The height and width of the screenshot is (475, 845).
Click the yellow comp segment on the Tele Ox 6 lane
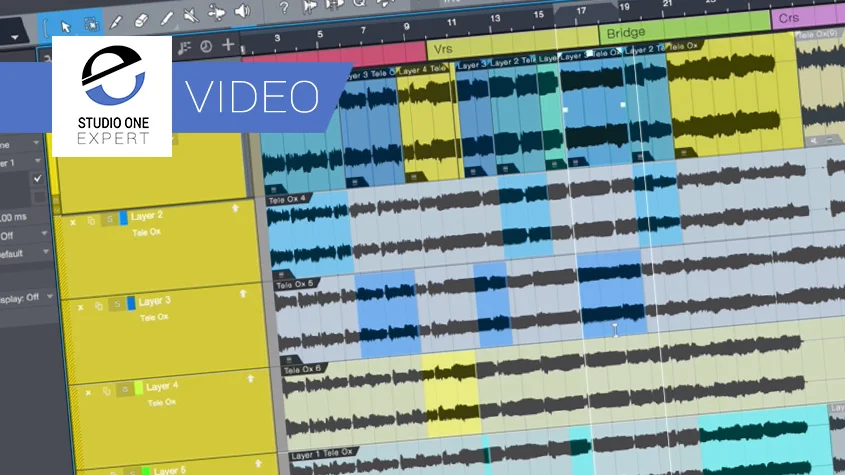point(452,394)
